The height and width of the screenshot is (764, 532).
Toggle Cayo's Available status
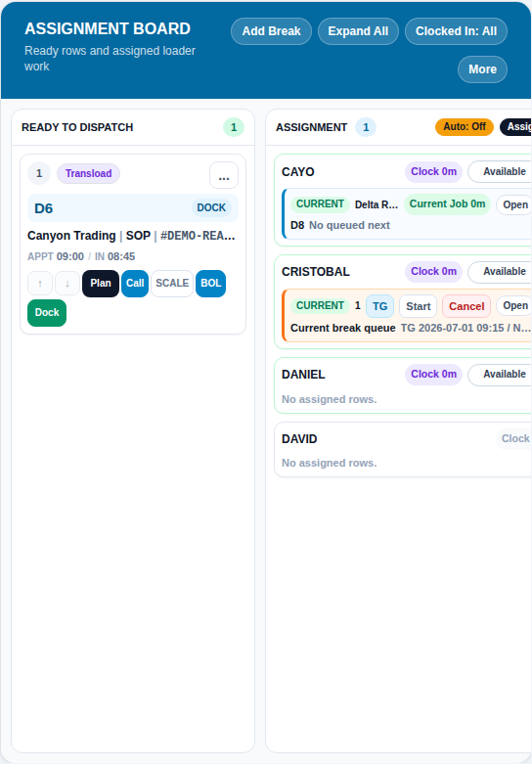[x=502, y=172]
